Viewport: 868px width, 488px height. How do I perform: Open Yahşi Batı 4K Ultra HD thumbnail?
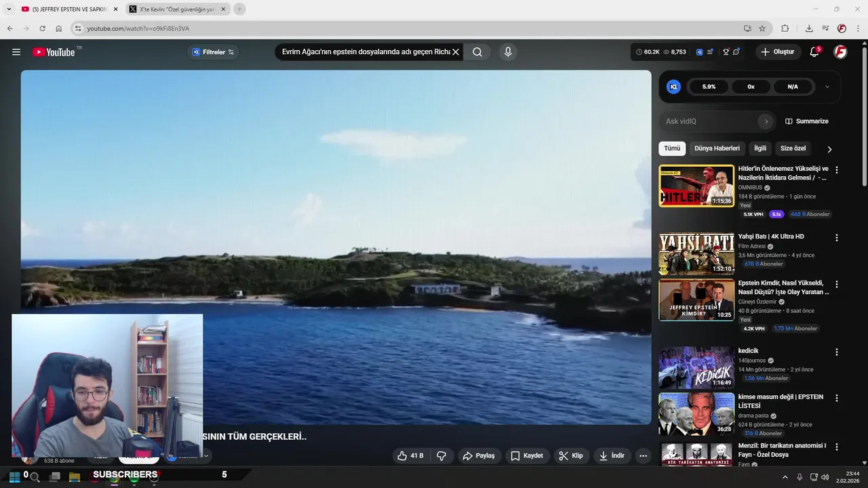click(696, 253)
